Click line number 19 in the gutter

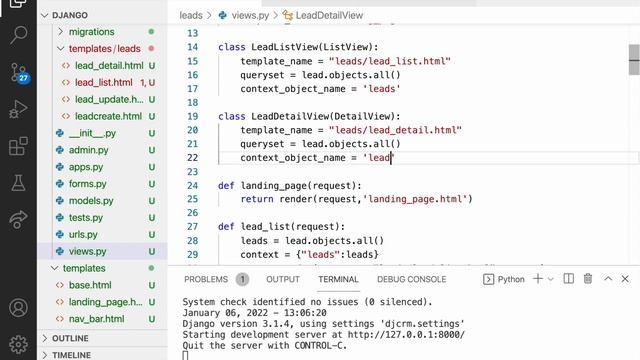(x=193, y=116)
